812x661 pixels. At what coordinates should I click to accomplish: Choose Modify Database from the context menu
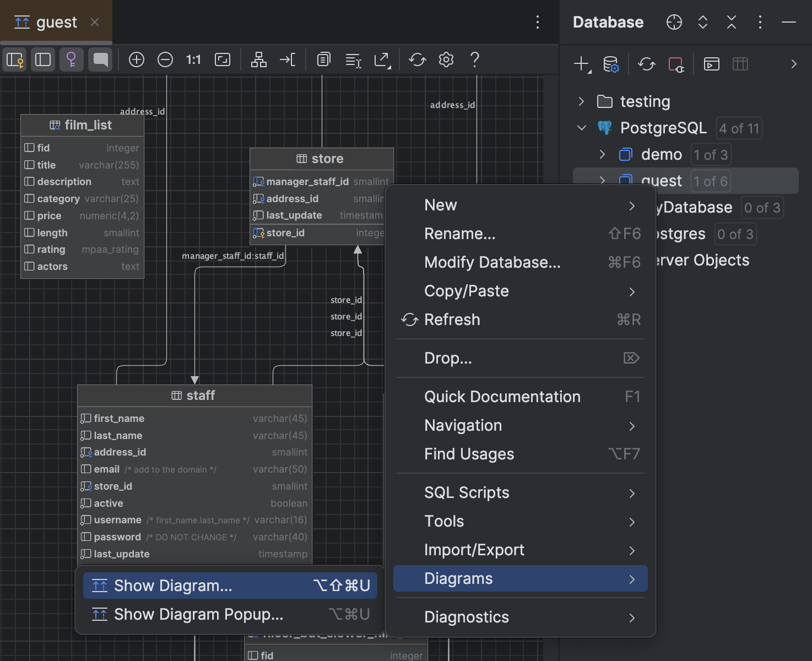coord(492,262)
